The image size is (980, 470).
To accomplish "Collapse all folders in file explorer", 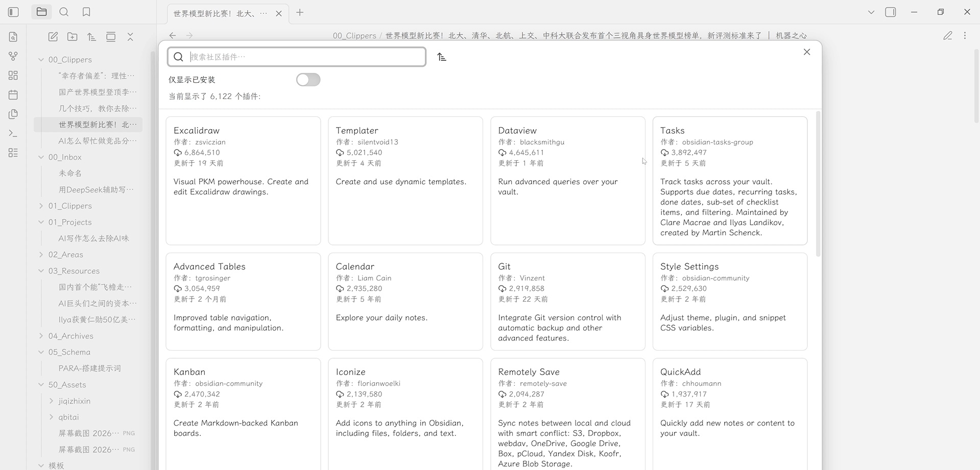I will pyautogui.click(x=130, y=37).
